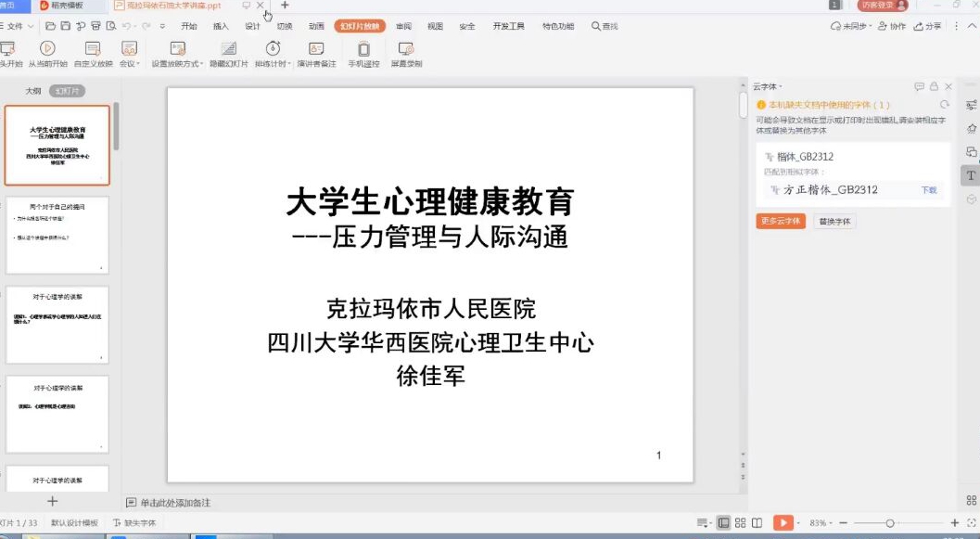
Task: Refresh the missing fonts list
Action: point(945,105)
